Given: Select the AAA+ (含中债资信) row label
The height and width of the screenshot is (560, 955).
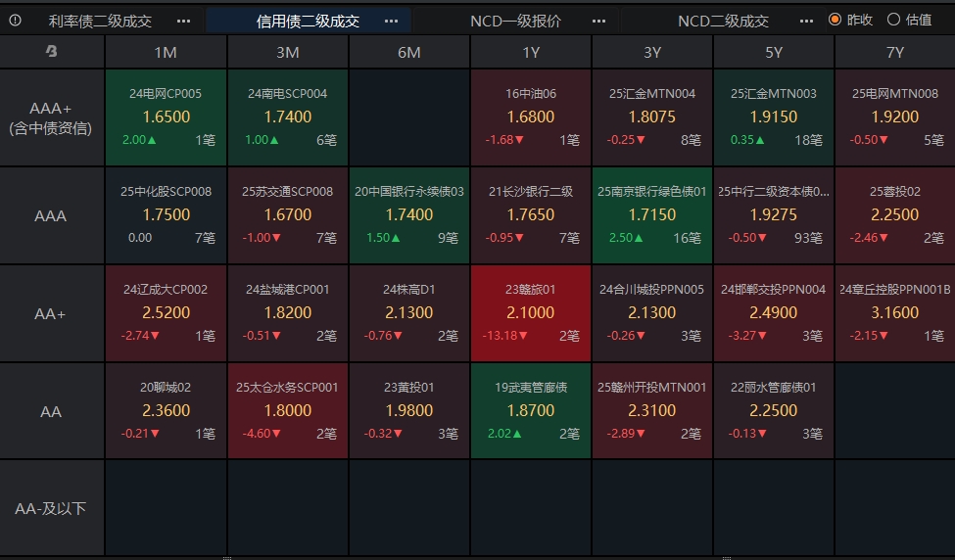Looking at the screenshot, I should pos(51,118).
